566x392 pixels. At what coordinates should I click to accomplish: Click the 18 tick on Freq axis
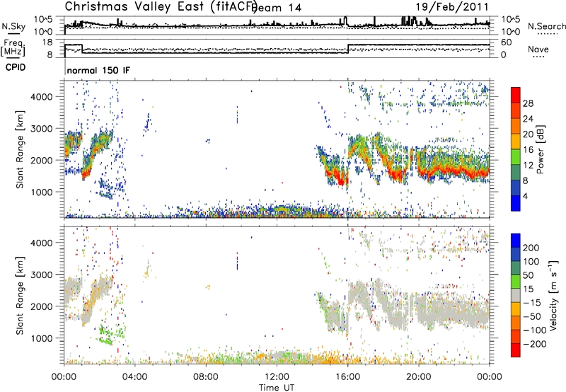pos(47,42)
